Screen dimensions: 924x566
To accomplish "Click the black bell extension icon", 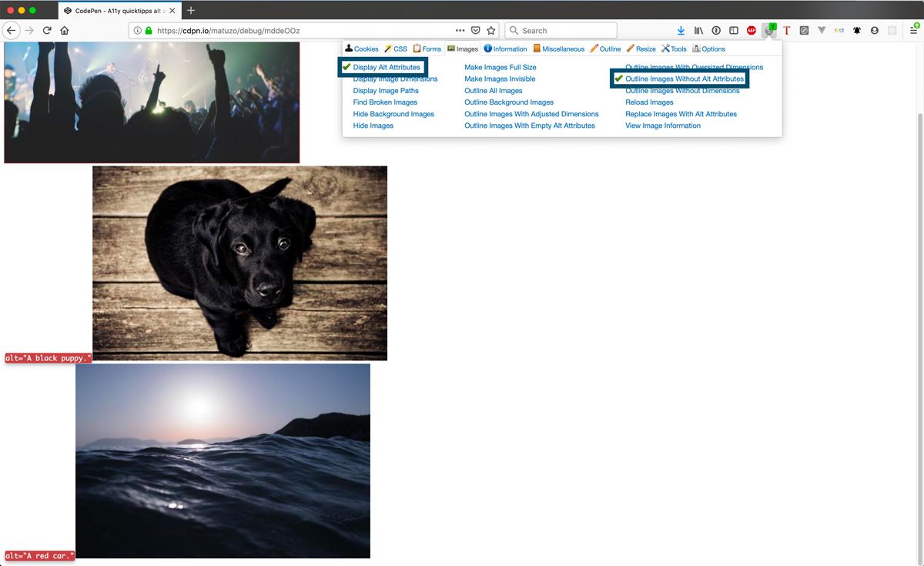I will tap(857, 31).
